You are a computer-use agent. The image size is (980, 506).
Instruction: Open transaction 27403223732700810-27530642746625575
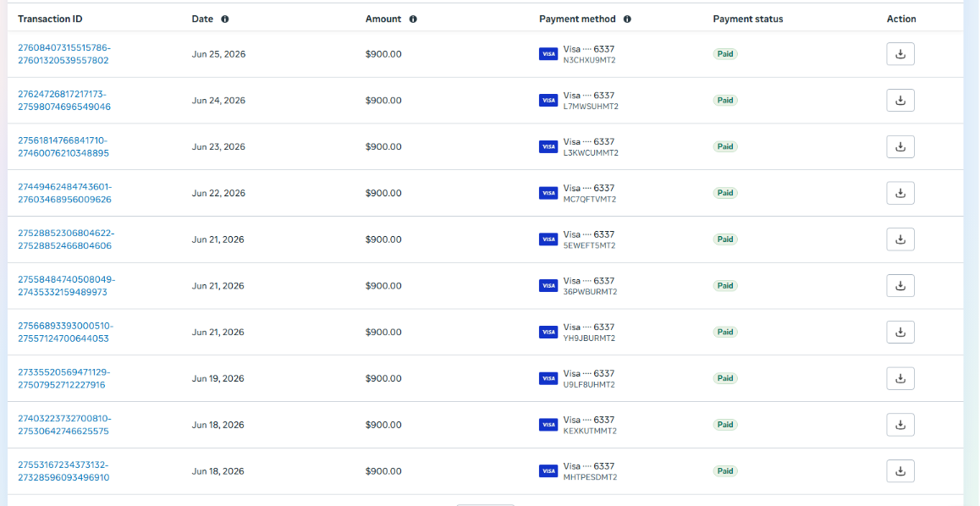click(64, 425)
